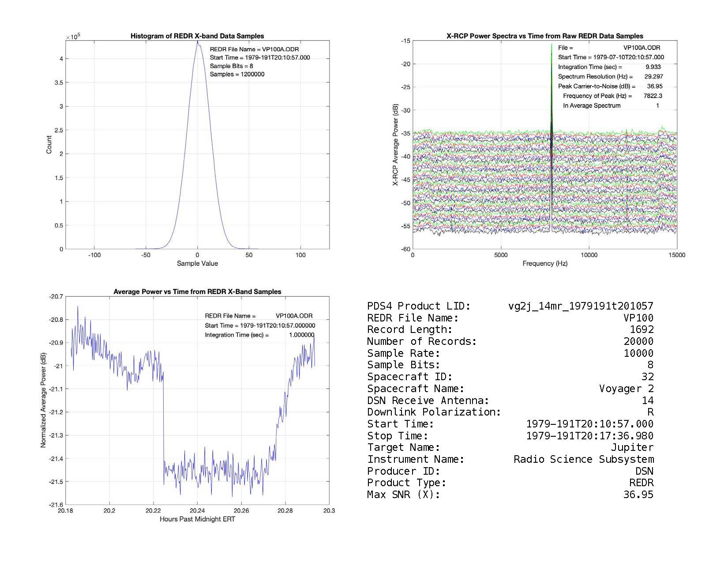
Task: Click the Hours Past Midnight ERT label
Action: click(197, 519)
